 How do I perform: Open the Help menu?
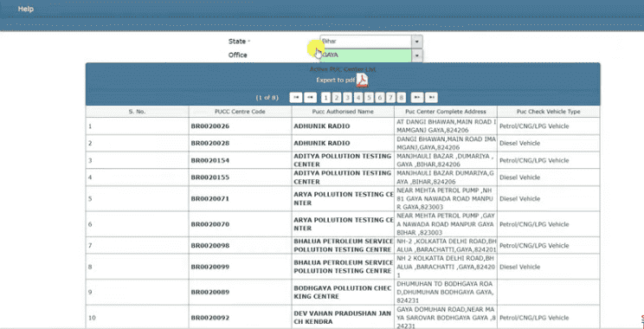coord(25,9)
